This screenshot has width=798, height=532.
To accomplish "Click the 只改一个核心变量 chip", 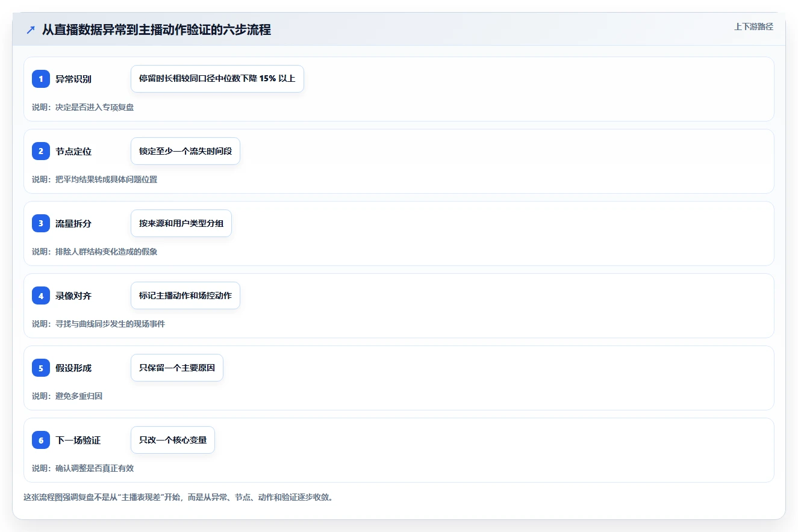I will tap(173, 440).
